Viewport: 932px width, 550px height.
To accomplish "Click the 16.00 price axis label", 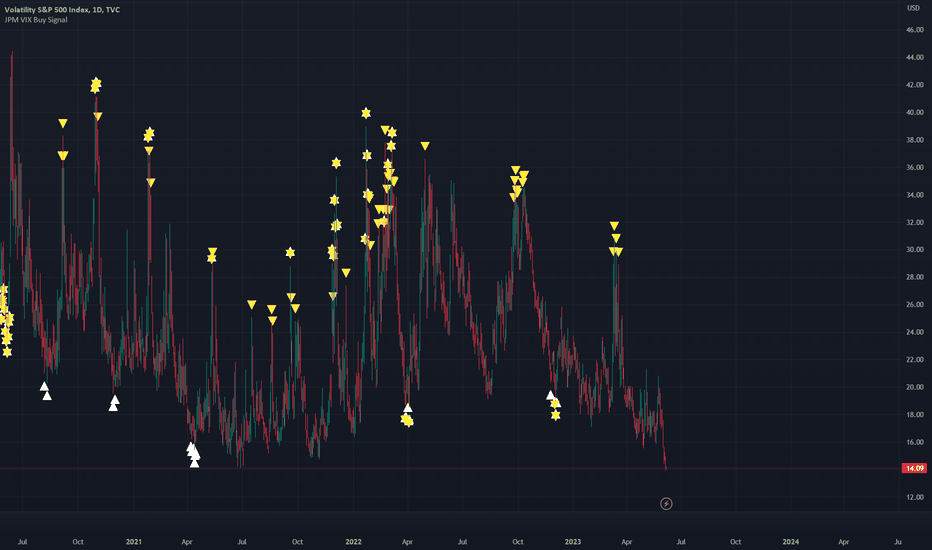I will pos(915,442).
